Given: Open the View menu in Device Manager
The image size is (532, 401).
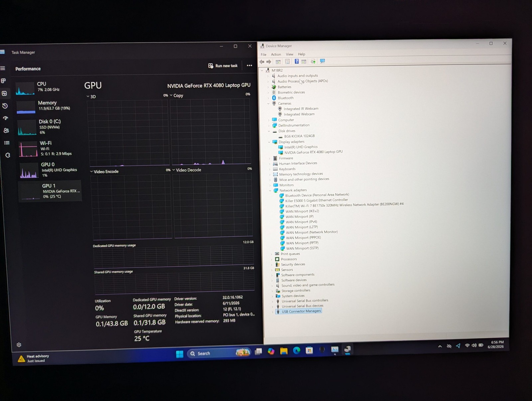Looking at the screenshot, I should coord(290,54).
